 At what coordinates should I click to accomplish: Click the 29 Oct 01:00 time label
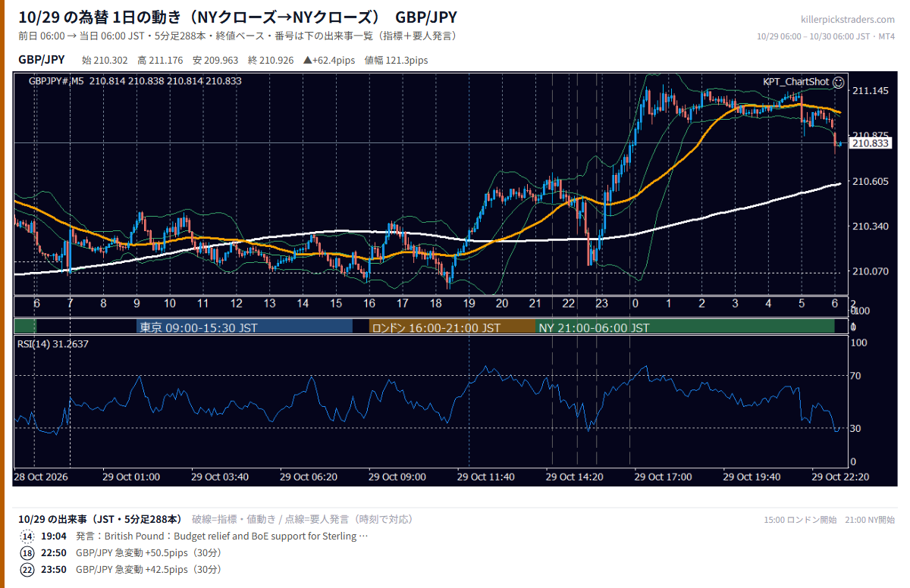[x=131, y=477]
